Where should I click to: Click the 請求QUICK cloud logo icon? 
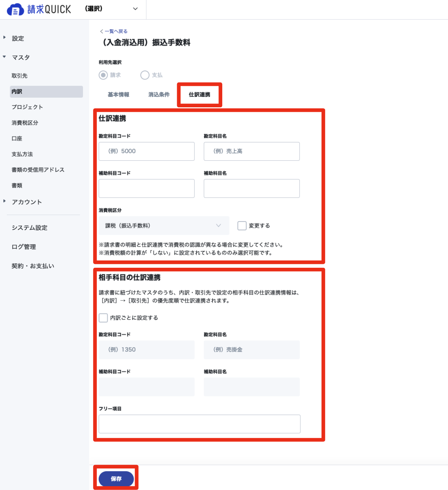pyautogui.click(x=16, y=9)
